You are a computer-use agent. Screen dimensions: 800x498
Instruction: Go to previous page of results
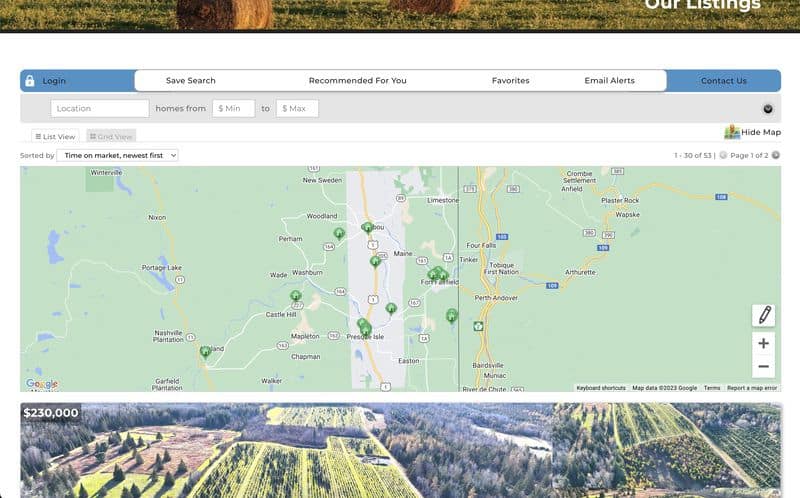coord(723,155)
